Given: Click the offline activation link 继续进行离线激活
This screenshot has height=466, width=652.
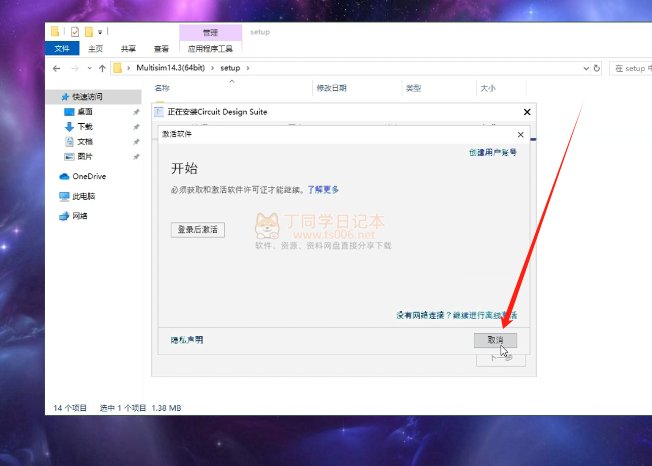Looking at the screenshot, I should click(x=484, y=315).
